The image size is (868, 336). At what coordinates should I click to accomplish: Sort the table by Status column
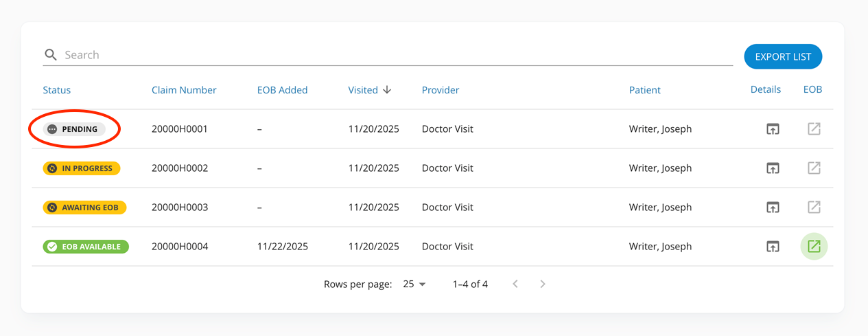[x=57, y=90]
